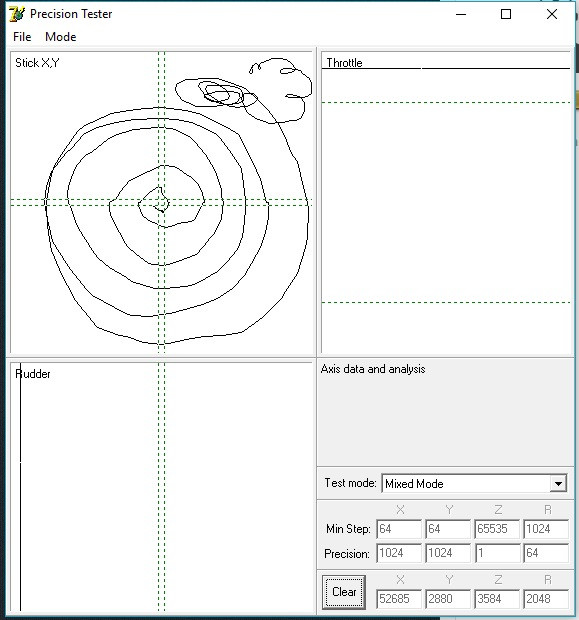Click the Rudder position indicator line
Screen dimensions: 579x620
coord(21,487)
